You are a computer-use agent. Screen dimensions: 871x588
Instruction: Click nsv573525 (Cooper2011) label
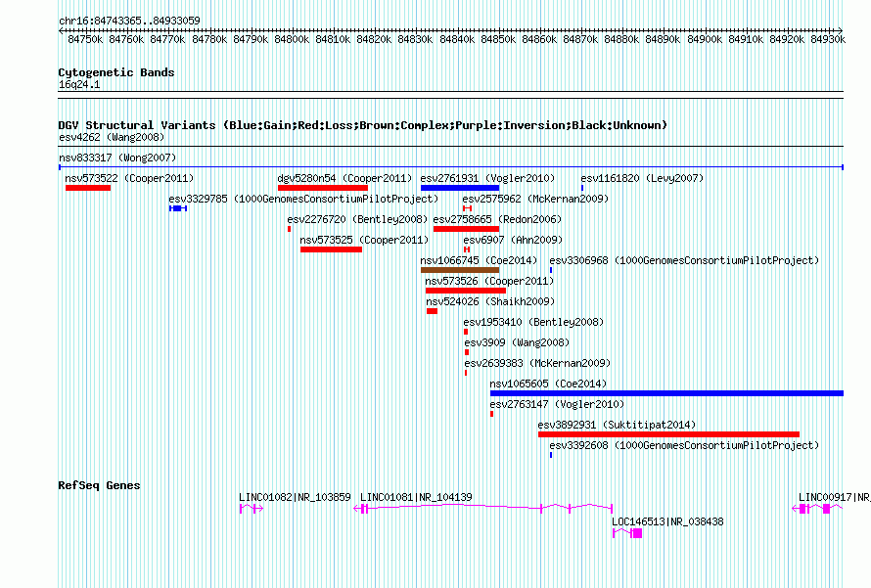(364, 240)
